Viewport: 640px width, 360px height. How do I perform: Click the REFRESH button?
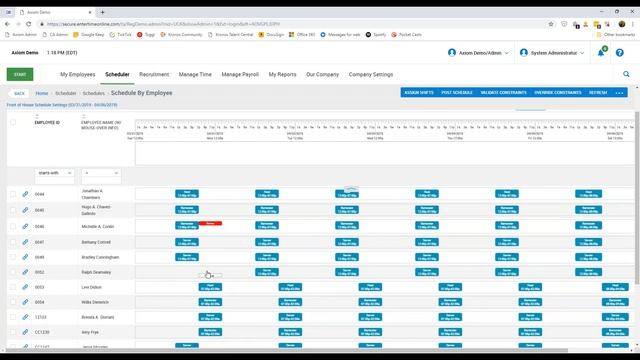click(598, 93)
